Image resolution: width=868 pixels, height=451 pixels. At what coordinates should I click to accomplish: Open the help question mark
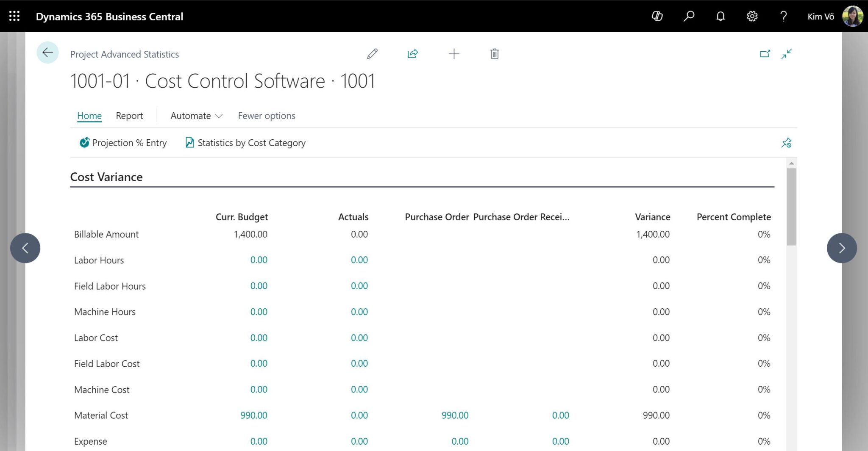(x=784, y=16)
